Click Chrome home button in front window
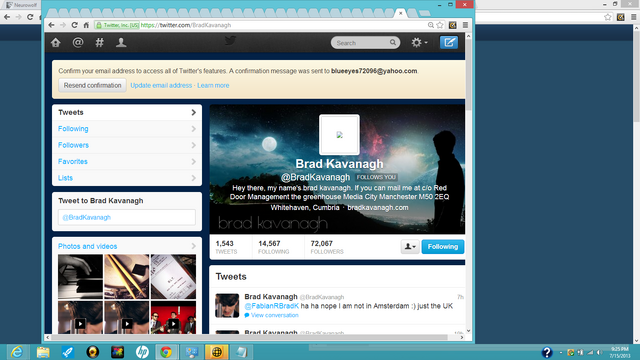 pos(86,25)
